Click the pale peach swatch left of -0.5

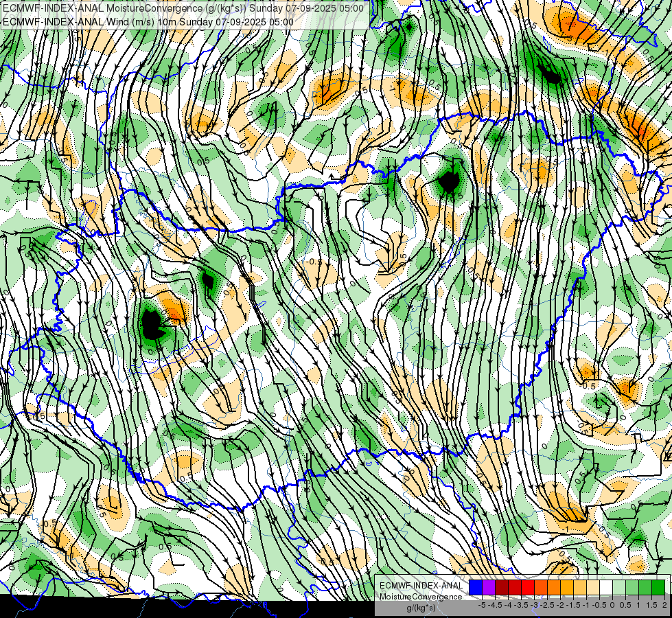592,588
